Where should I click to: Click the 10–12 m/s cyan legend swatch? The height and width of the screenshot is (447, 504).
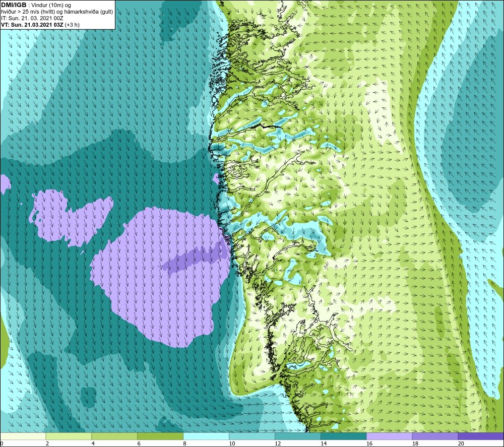252,436
